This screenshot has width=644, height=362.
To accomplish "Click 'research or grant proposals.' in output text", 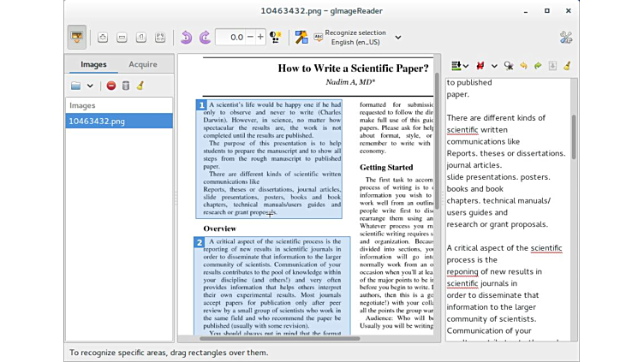I will tap(498, 224).
